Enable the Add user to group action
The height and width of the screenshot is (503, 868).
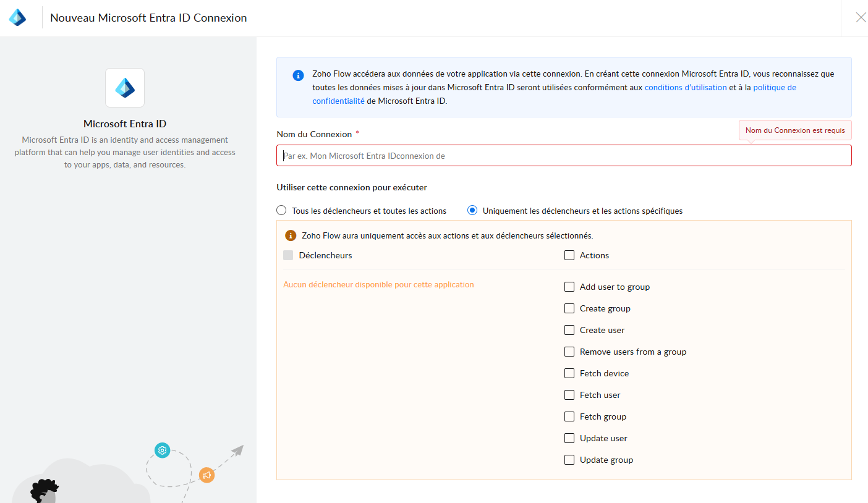569,287
